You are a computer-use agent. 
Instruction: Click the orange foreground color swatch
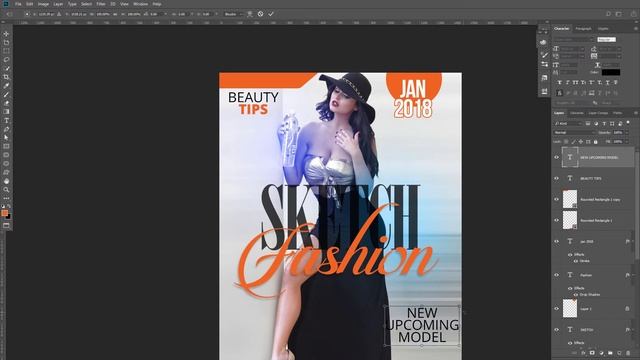(4, 213)
